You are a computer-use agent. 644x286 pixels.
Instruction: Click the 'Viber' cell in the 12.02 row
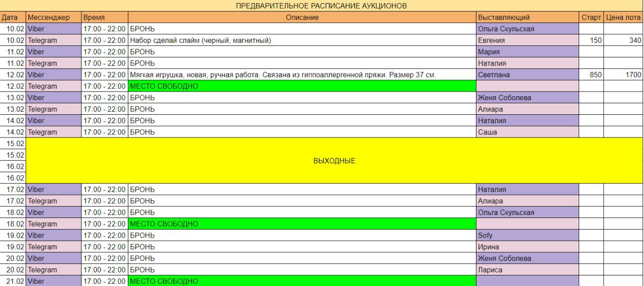pyautogui.click(x=54, y=75)
